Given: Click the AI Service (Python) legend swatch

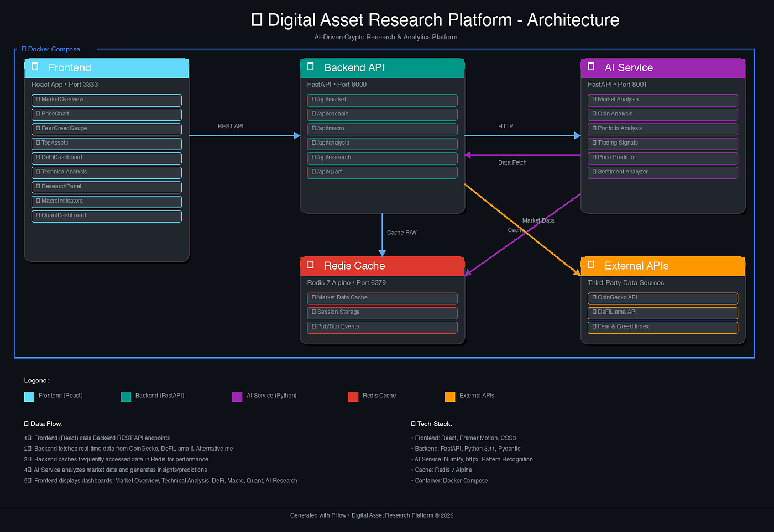Looking at the screenshot, I should click(237, 396).
